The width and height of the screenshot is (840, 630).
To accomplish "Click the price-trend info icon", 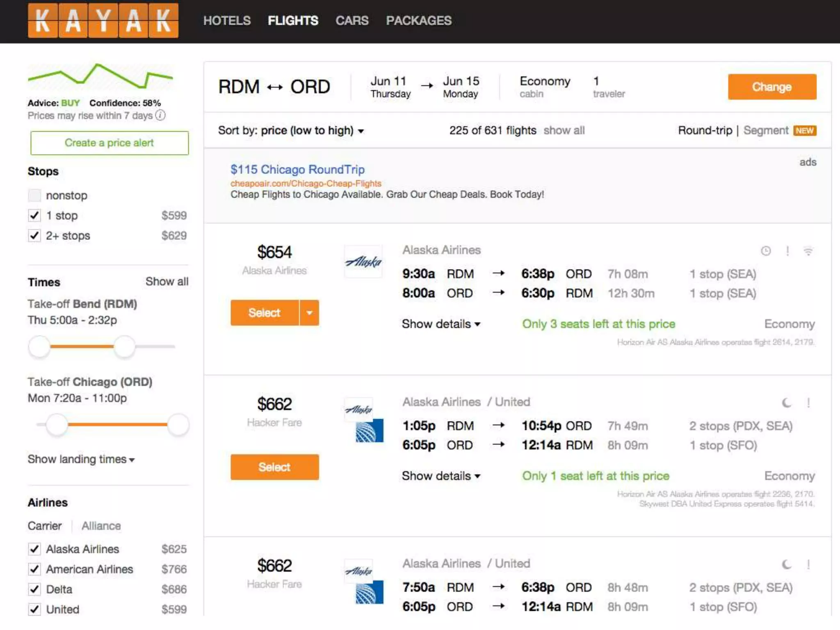I will click(161, 116).
